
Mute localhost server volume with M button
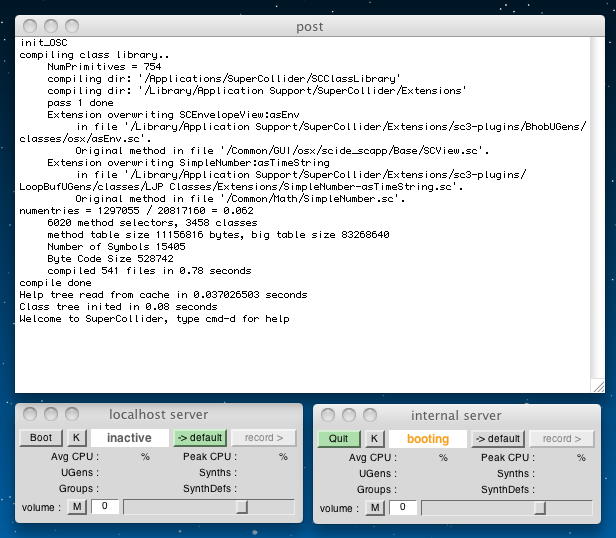[x=77, y=507]
